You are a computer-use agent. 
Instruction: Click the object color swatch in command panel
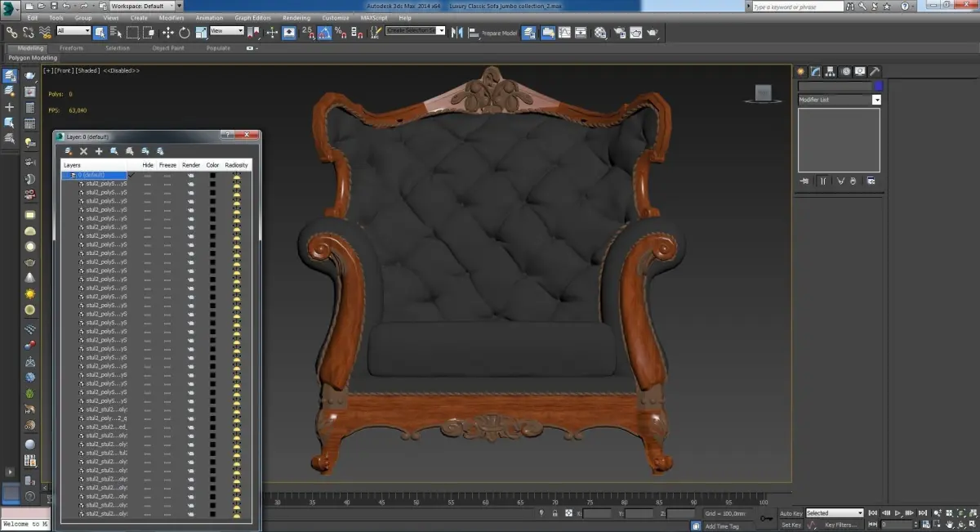click(878, 86)
